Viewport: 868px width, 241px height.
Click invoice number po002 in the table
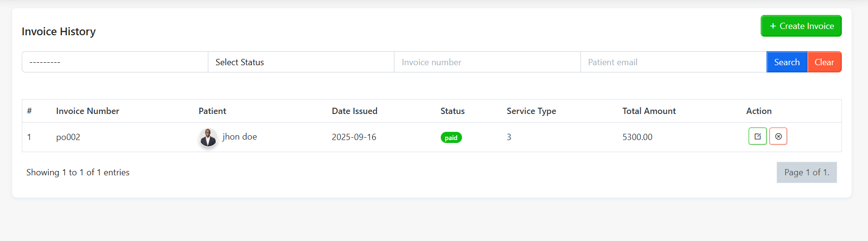pos(68,137)
